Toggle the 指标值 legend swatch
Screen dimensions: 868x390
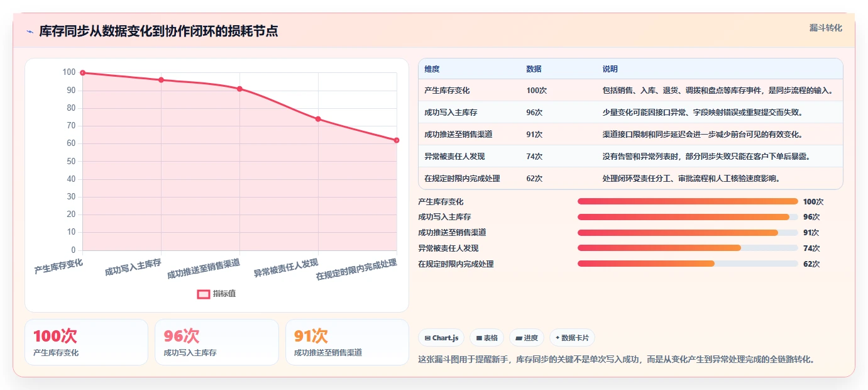pos(204,294)
